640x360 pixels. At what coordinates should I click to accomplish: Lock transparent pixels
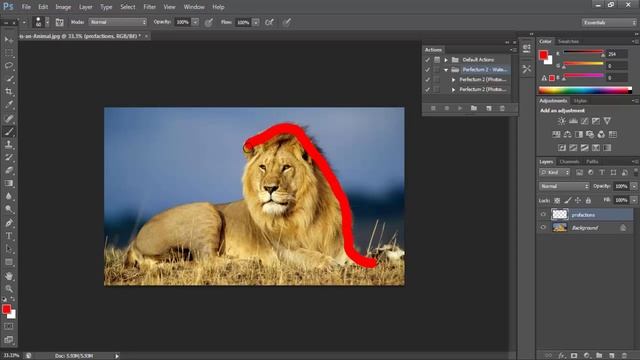pyautogui.click(x=557, y=200)
